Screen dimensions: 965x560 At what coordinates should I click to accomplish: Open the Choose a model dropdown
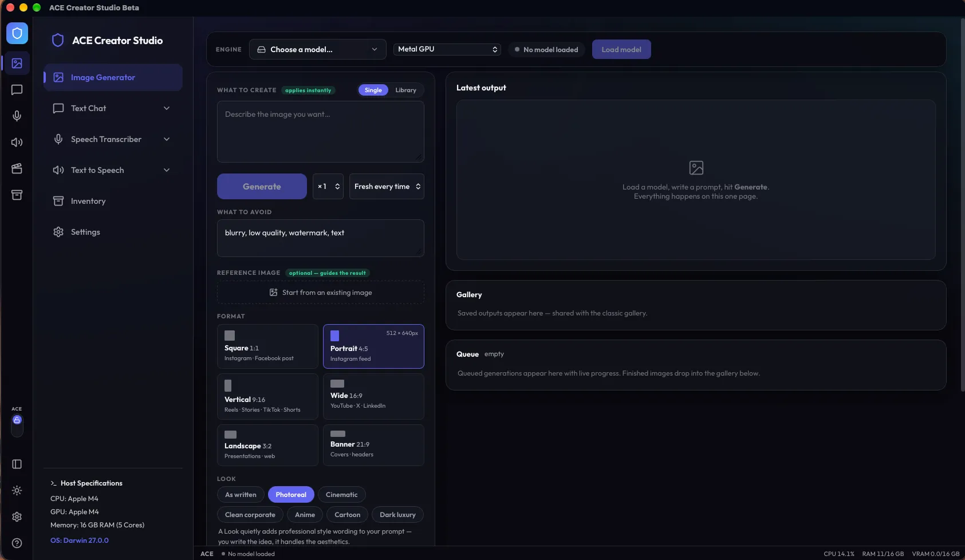(x=317, y=49)
